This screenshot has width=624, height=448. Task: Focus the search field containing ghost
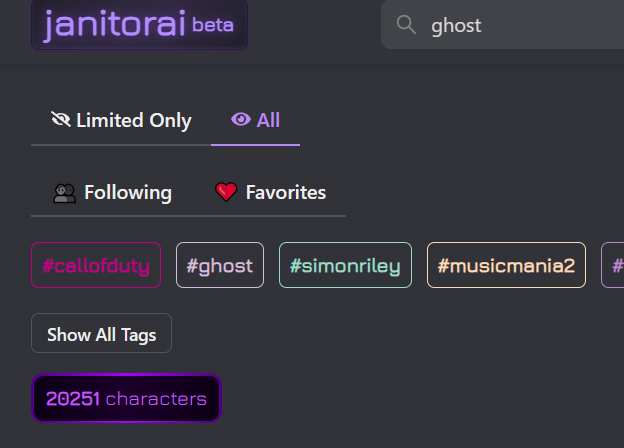coord(520,25)
